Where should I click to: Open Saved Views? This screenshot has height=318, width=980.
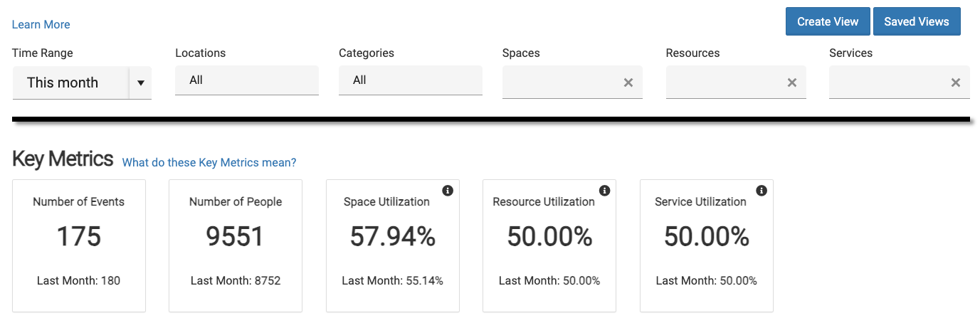(917, 21)
